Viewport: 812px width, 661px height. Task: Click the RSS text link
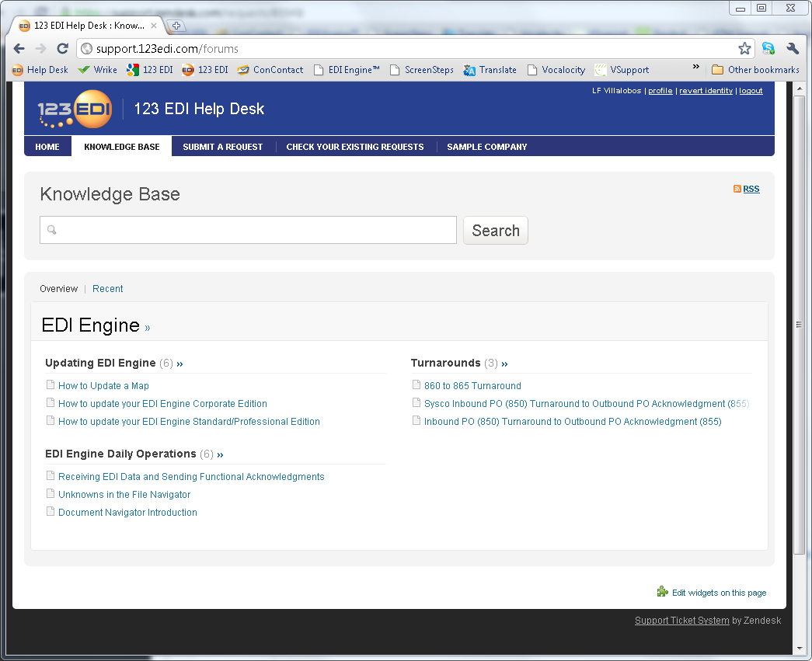tap(751, 189)
